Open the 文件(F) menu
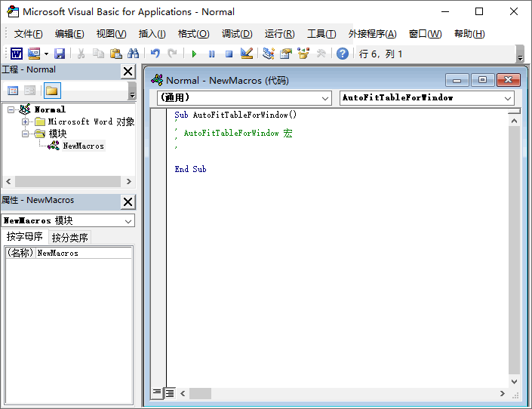Image resolution: width=532 pixels, height=409 pixels. pos(28,34)
